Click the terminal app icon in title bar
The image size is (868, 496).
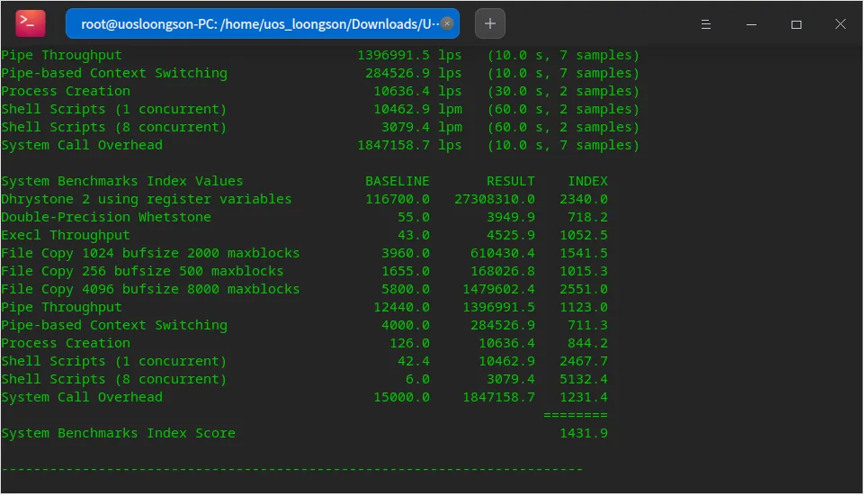(x=31, y=23)
